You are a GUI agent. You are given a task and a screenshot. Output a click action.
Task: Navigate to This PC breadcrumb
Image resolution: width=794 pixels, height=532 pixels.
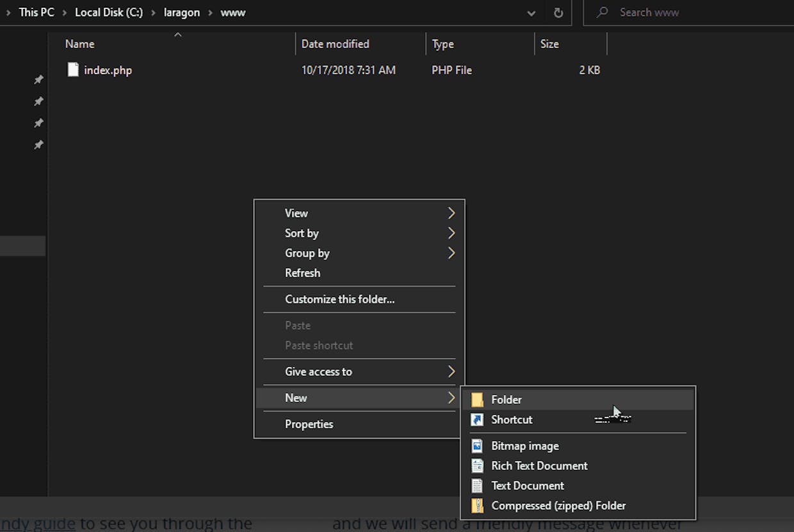coord(36,13)
